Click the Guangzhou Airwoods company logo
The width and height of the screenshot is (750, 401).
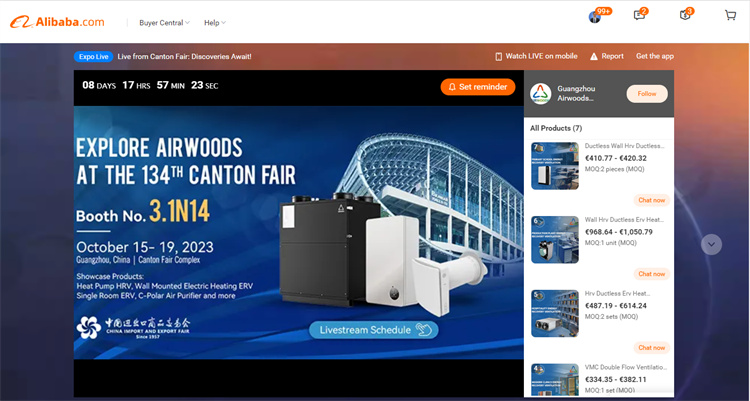(540, 93)
